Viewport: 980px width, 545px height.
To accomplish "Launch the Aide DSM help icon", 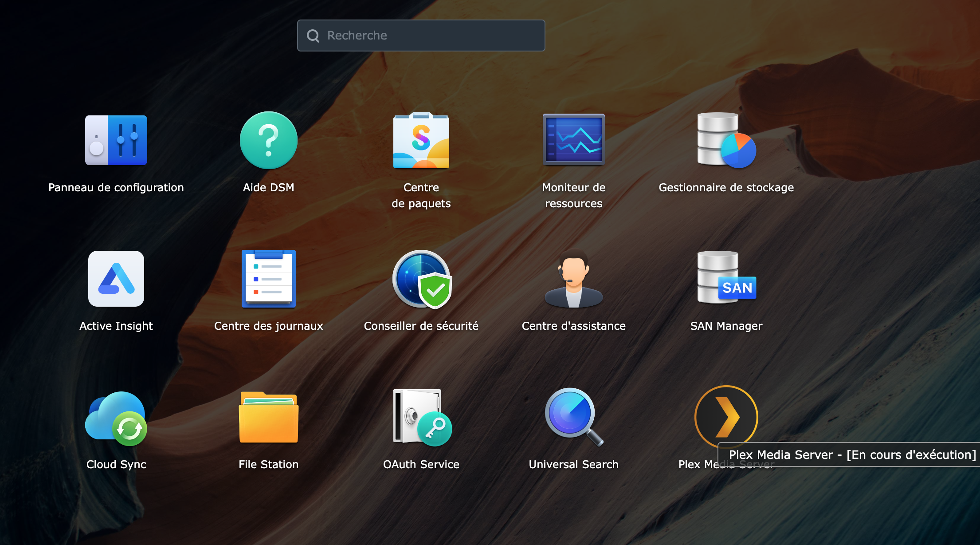I will point(268,140).
